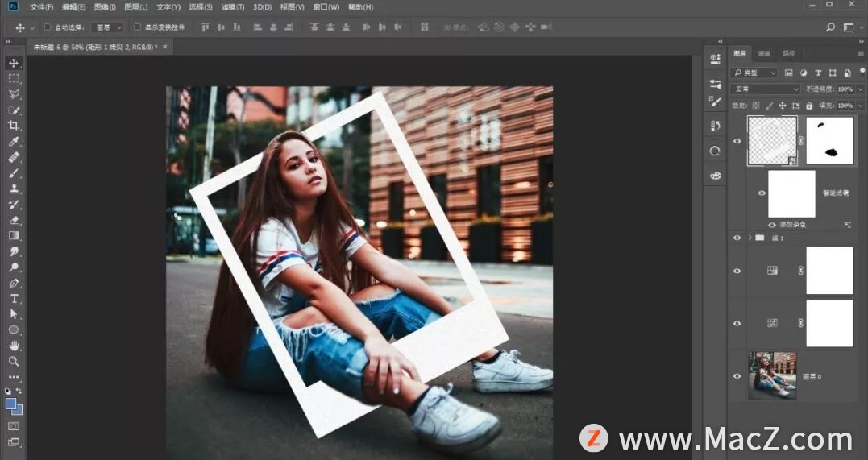Select the History Brush tool
Image resolution: width=868 pixels, height=460 pixels.
click(x=14, y=205)
